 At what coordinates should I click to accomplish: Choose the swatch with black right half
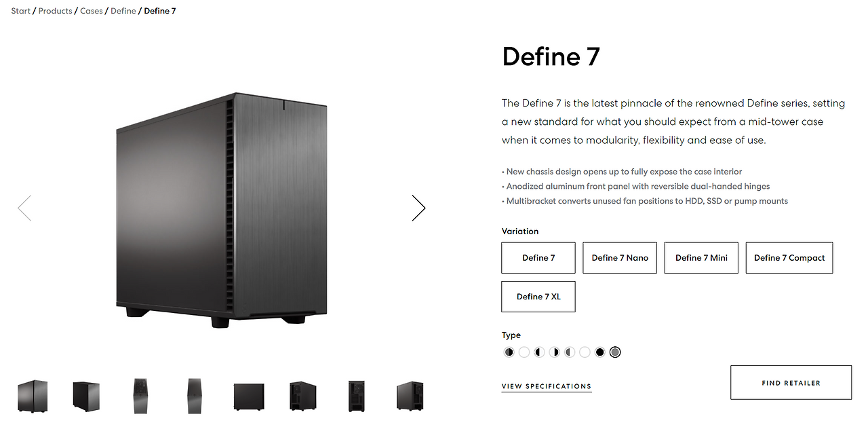point(554,352)
